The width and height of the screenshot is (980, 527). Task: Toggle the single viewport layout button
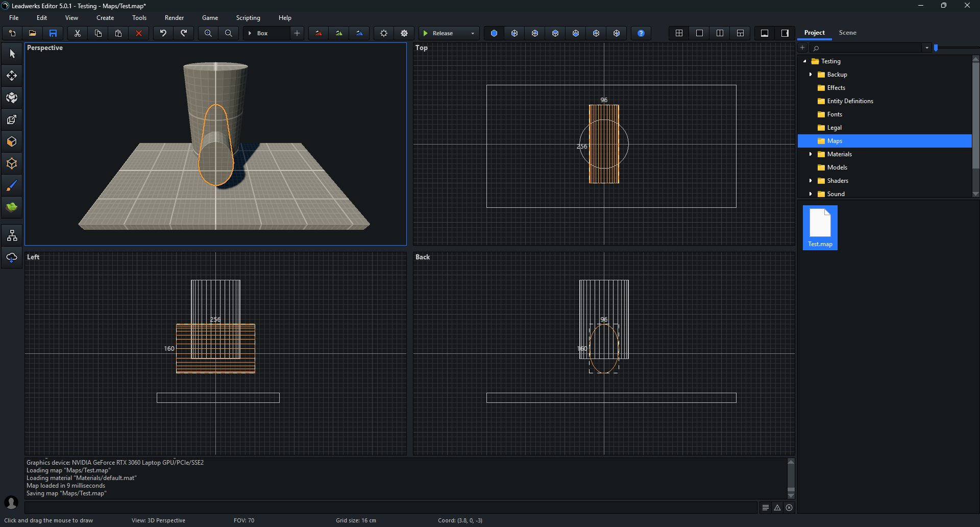(x=699, y=33)
